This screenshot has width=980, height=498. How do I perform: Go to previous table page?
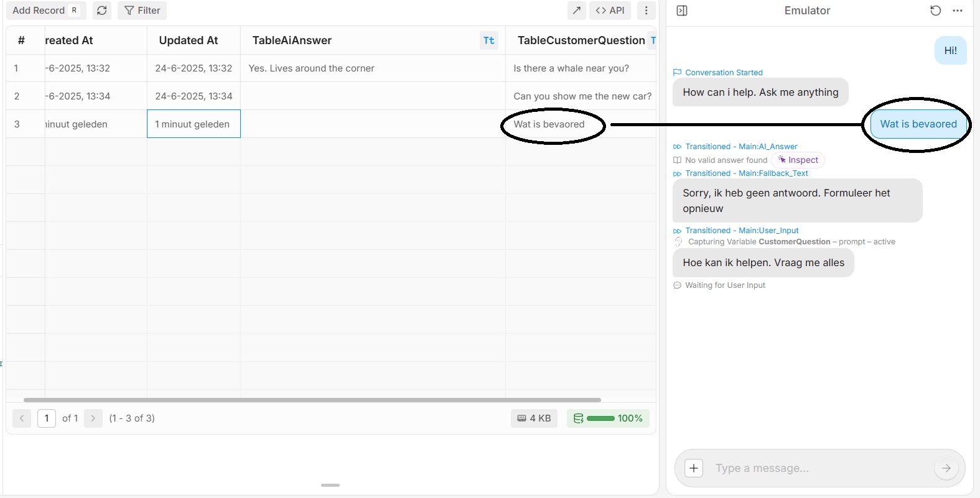(x=22, y=418)
